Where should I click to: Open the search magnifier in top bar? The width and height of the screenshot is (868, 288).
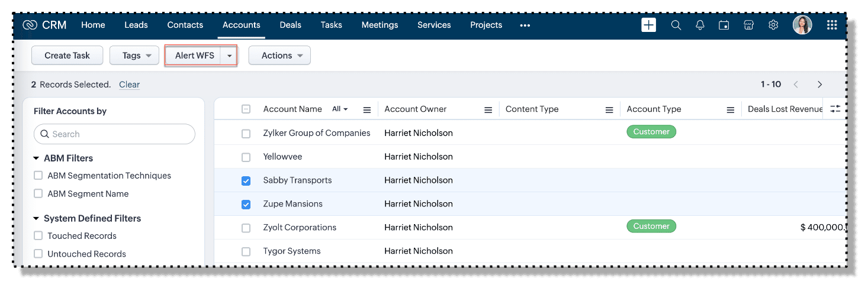point(676,25)
